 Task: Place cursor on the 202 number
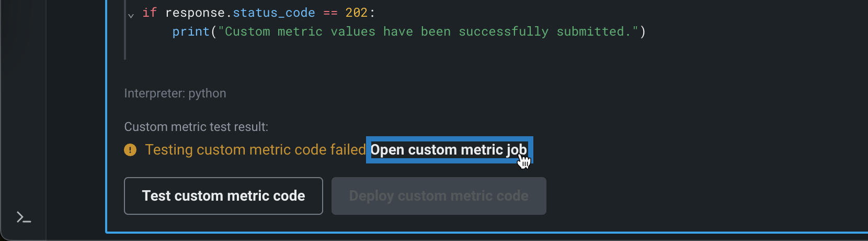[357, 13]
